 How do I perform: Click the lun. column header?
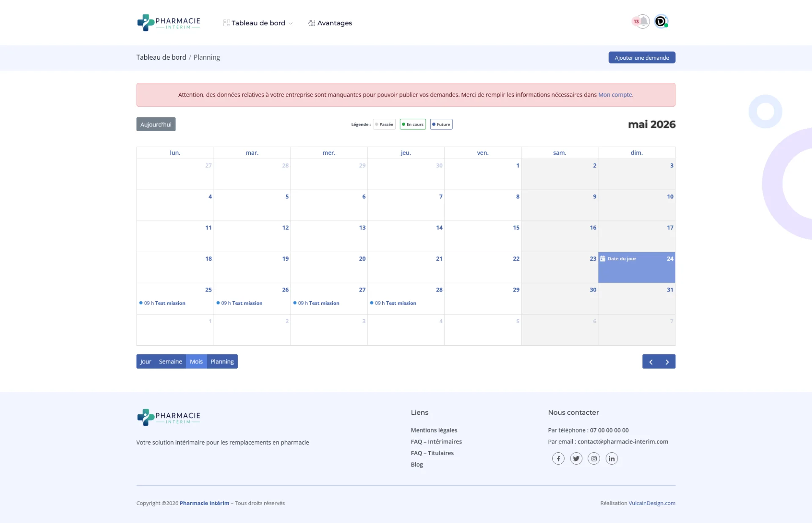pos(175,153)
